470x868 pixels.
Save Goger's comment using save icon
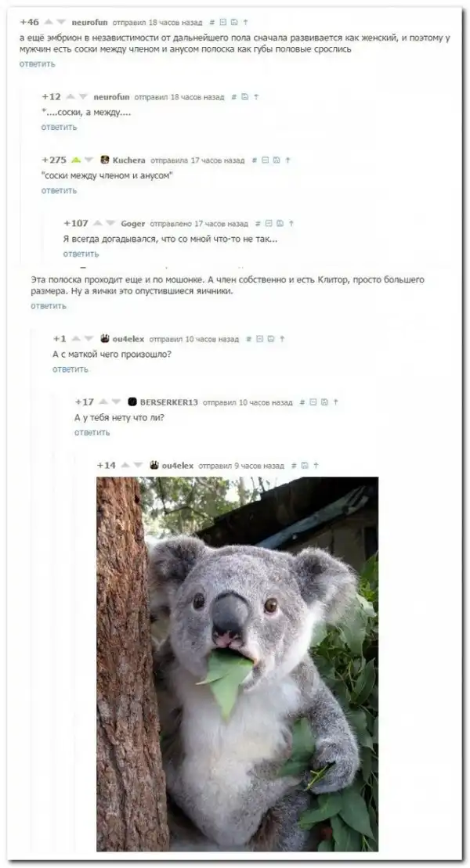pos(280,224)
